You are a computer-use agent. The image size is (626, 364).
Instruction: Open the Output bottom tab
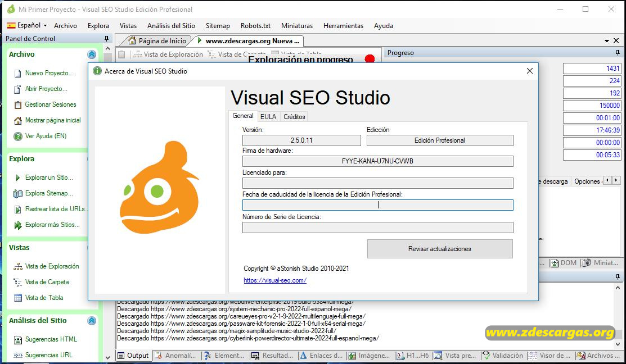tap(133, 356)
